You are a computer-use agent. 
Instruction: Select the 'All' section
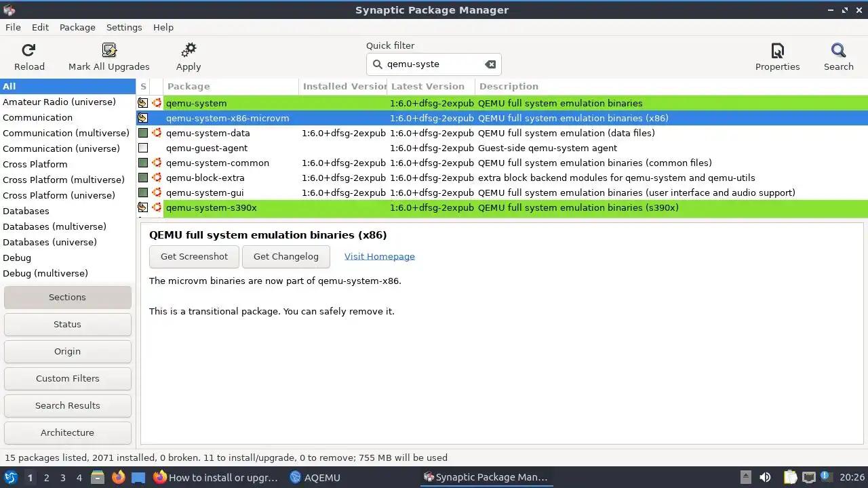(68, 86)
